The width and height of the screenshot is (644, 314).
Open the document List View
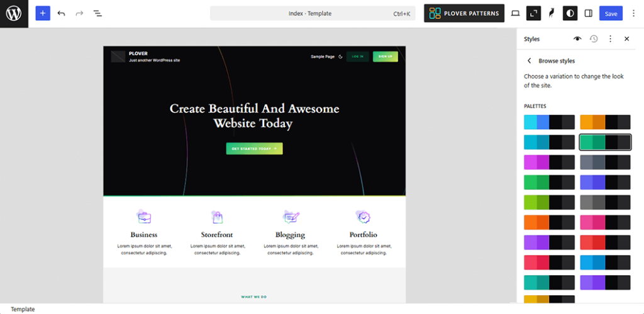[97, 13]
